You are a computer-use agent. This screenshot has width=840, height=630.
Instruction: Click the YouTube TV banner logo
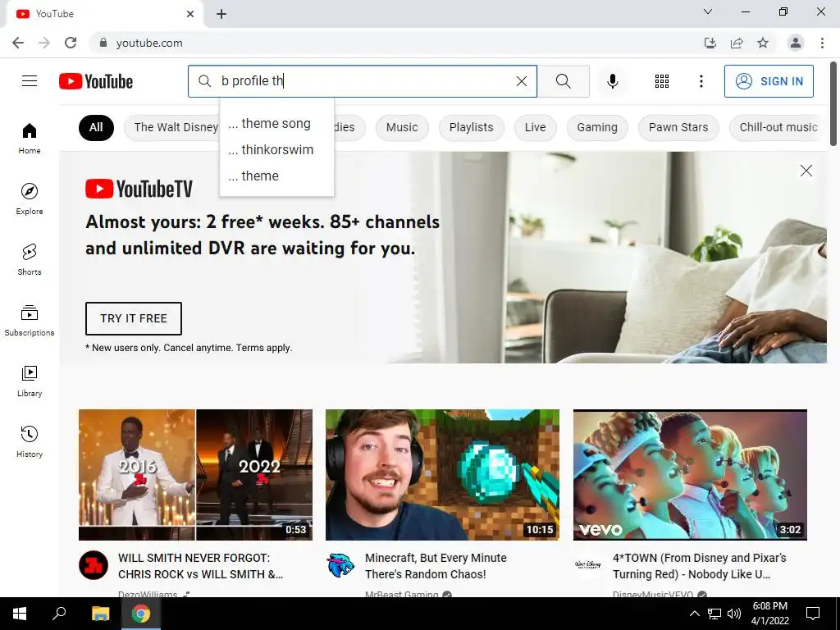139,189
